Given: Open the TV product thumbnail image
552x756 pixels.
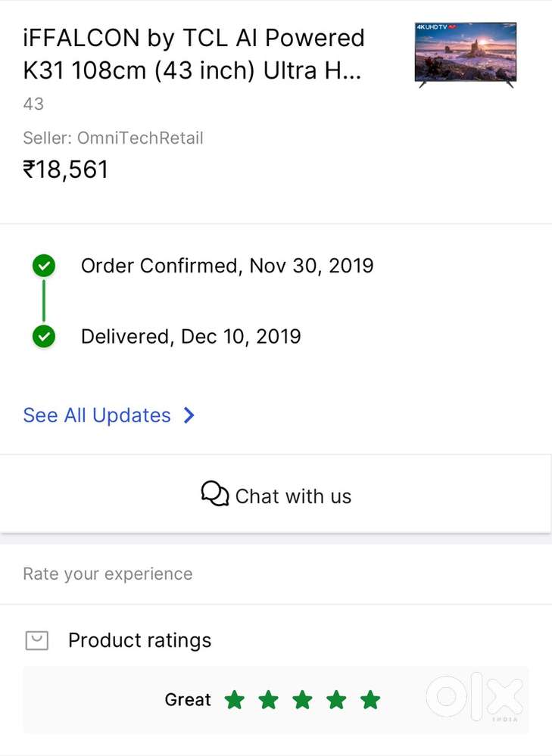Looking at the screenshot, I should point(466,54).
